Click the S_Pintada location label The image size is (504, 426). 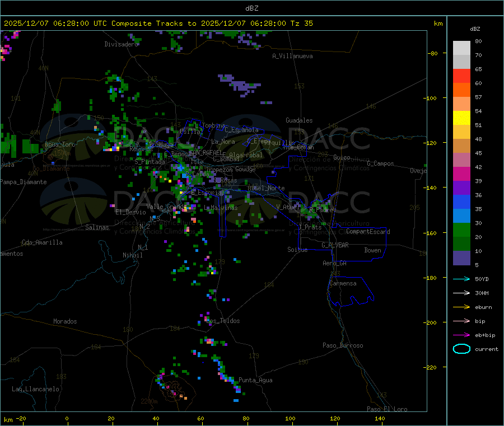(x=150, y=162)
